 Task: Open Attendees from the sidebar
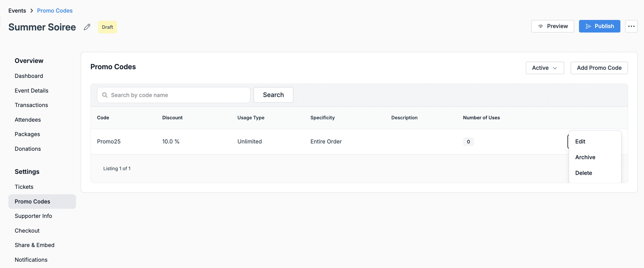tap(28, 120)
